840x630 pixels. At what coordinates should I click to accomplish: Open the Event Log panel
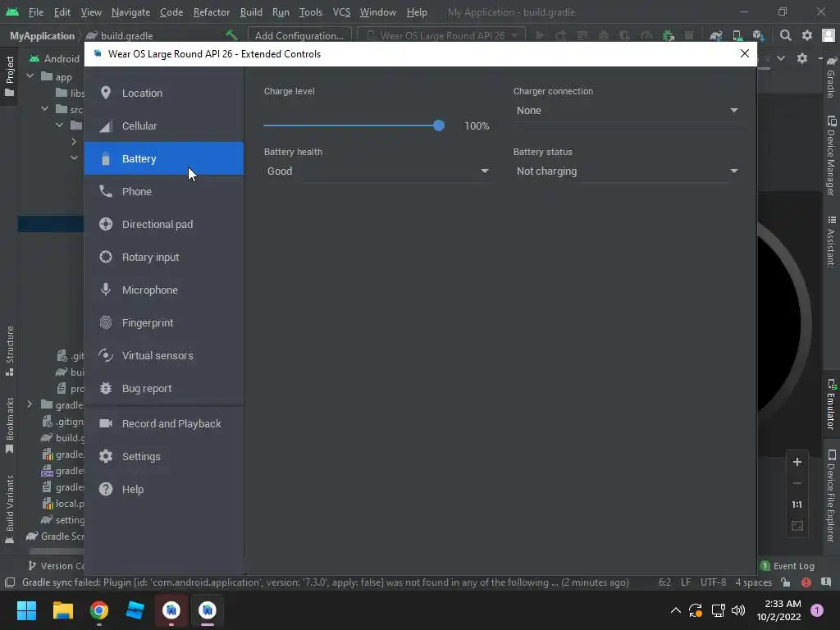coord(787,566)
